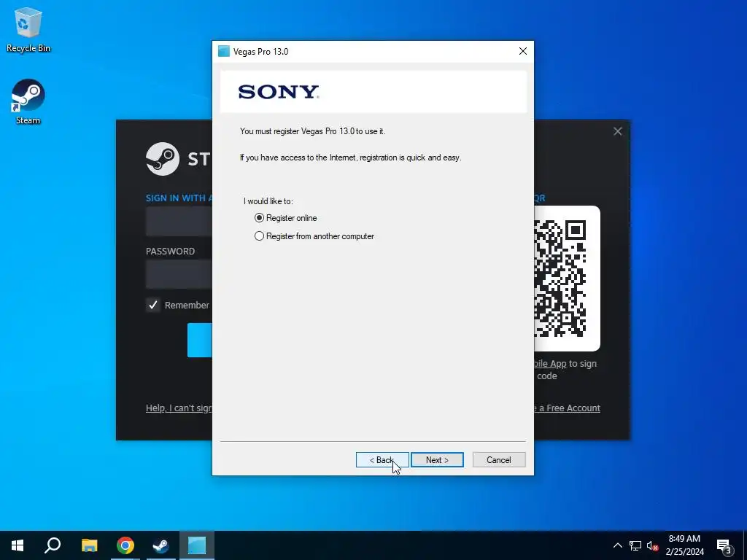Open the notification center icon
Screen dimensions: 747x560
[724, 546]
